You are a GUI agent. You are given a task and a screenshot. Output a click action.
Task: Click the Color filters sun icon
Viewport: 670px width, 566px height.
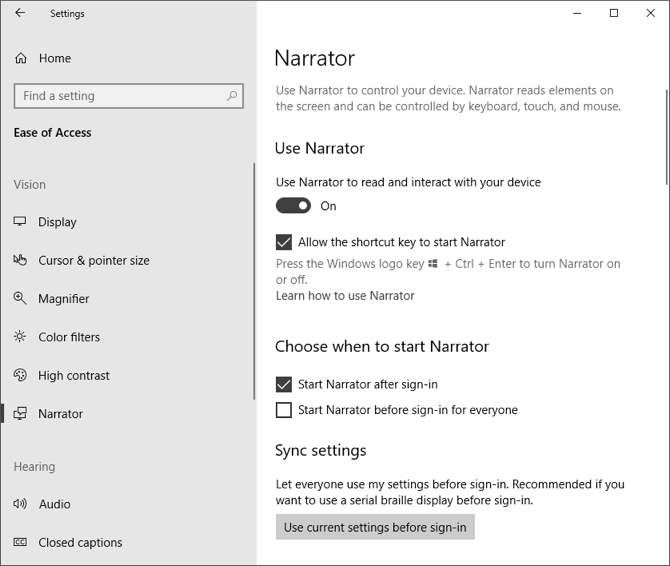[x=20, y=337]
